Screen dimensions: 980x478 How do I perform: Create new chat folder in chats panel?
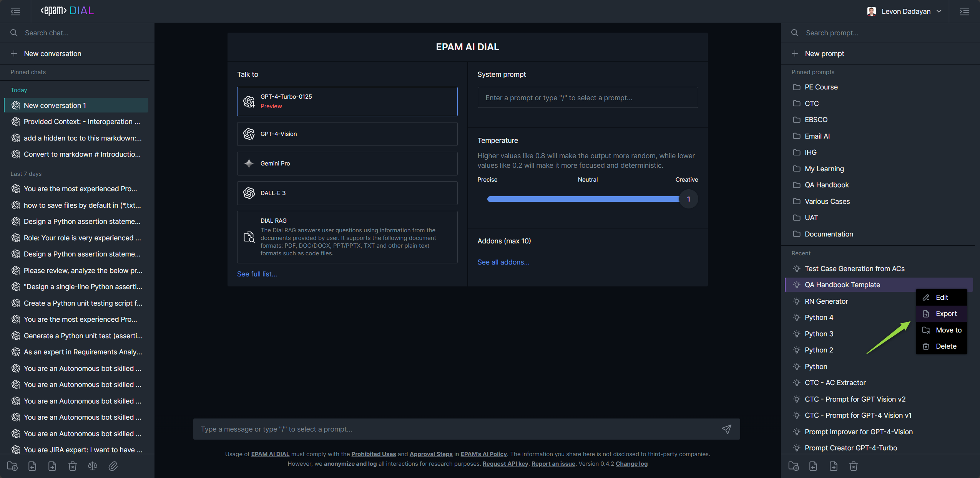(x=12, y=466)
